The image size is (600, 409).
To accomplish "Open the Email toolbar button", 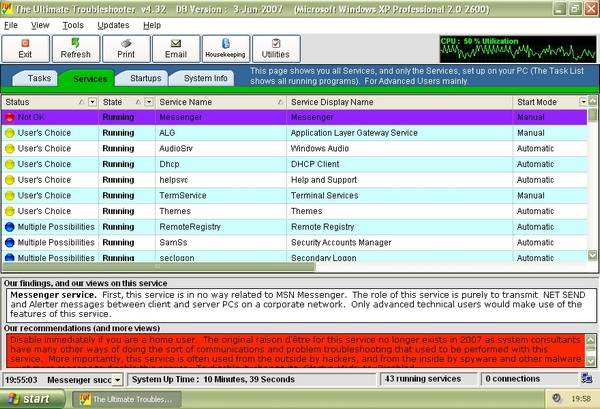I will point(176,49).
